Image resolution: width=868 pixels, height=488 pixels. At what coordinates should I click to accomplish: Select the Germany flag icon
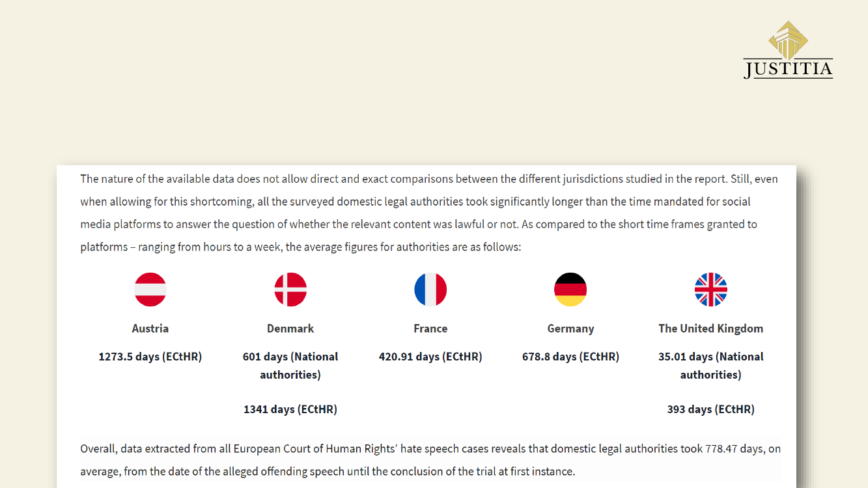pos(570,290)
